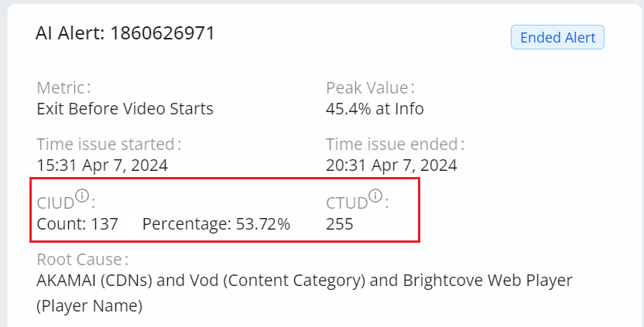
Task: Click the Root Cause label
Action: point(81,259)
